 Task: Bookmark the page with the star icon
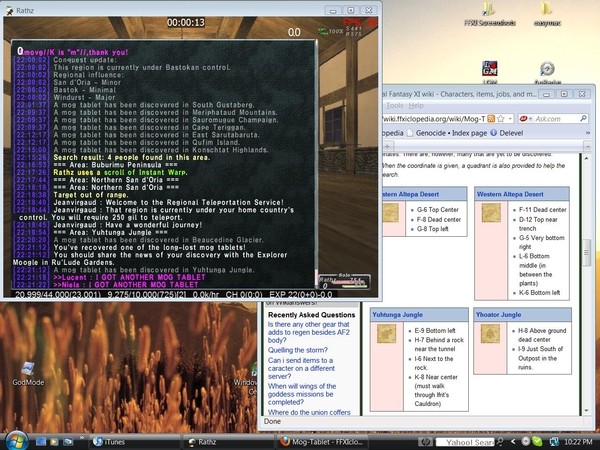click(x=501, y=119)
